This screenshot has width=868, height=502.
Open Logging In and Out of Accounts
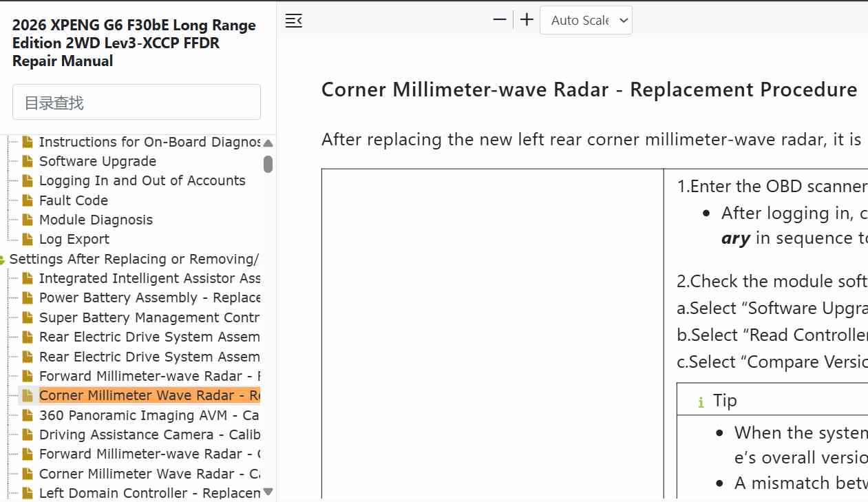(x=142, y=180)
